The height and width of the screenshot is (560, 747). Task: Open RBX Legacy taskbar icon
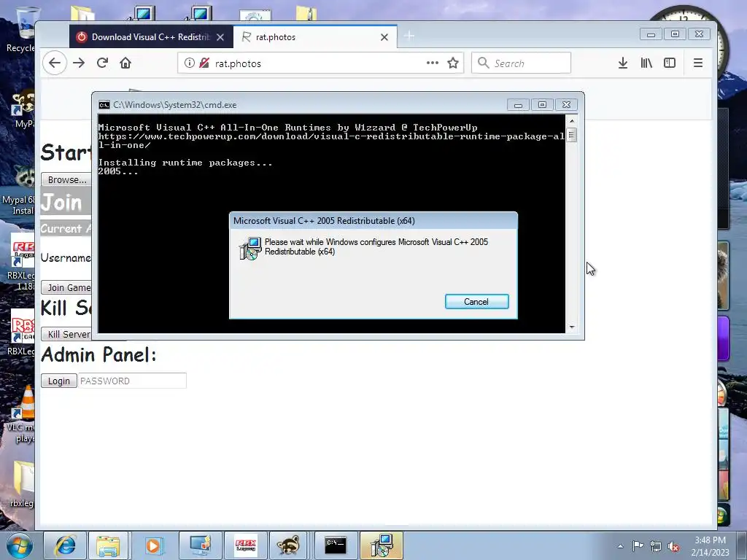click(x=245, y=545)
